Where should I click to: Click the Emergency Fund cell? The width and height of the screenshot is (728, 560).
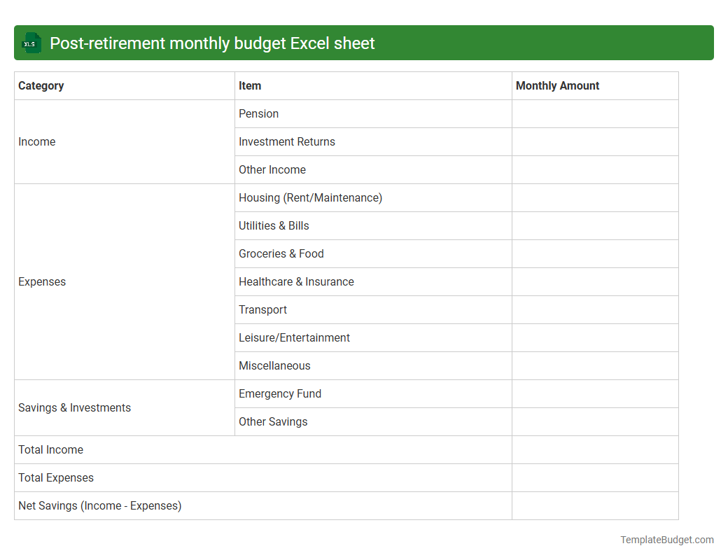(x=280, y=393)
